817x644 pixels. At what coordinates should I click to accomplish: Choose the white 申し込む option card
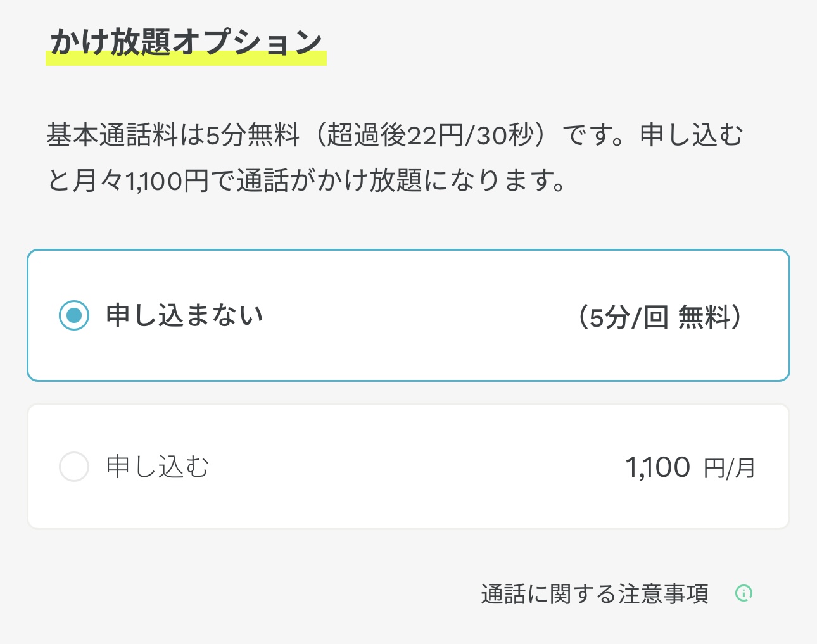pyautogui.click(x=408, y=467)
